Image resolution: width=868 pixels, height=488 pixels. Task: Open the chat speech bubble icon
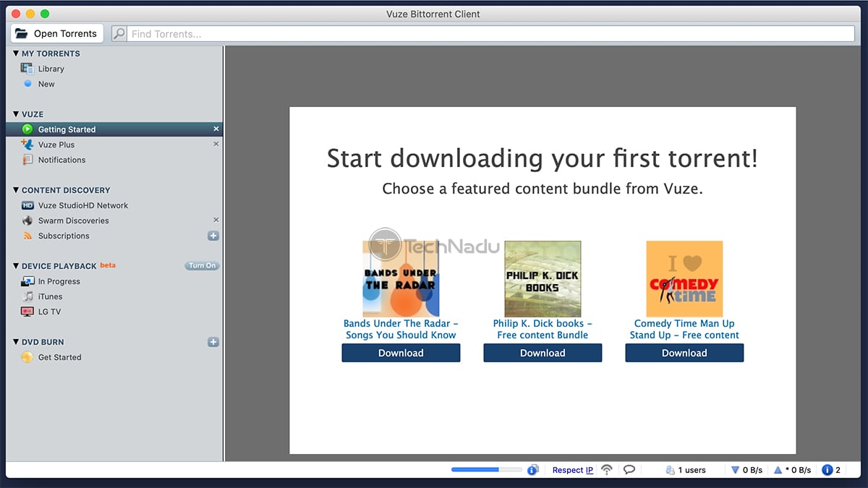tap(629, 470)
